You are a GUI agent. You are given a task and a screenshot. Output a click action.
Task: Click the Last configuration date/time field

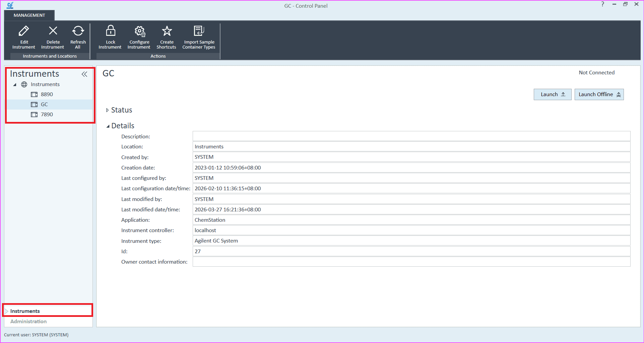coord(411,188)
